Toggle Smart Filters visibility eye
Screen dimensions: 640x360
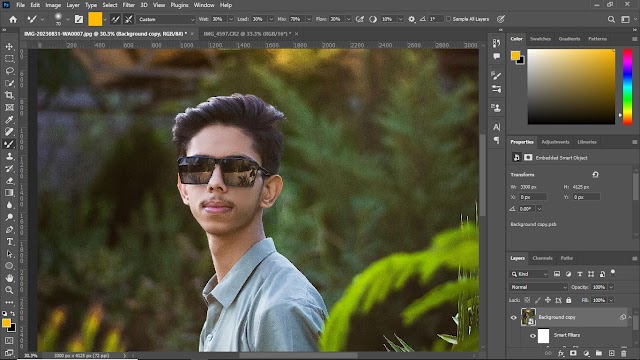533,336
